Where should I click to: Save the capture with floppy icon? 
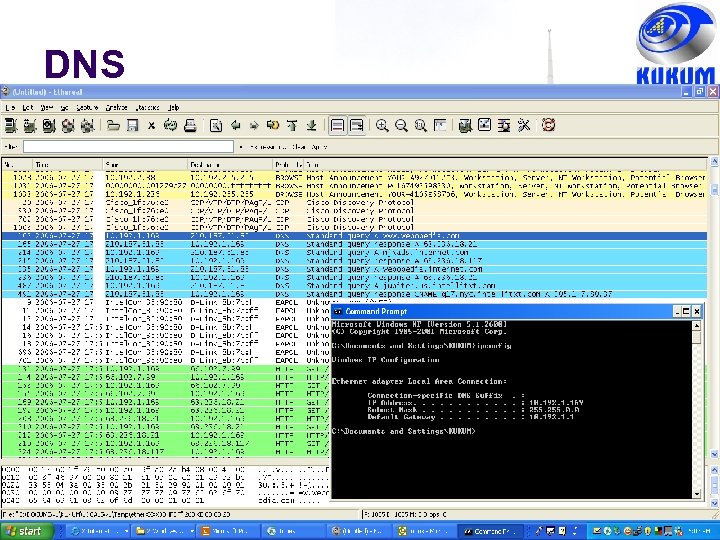[x=132, y=125]
